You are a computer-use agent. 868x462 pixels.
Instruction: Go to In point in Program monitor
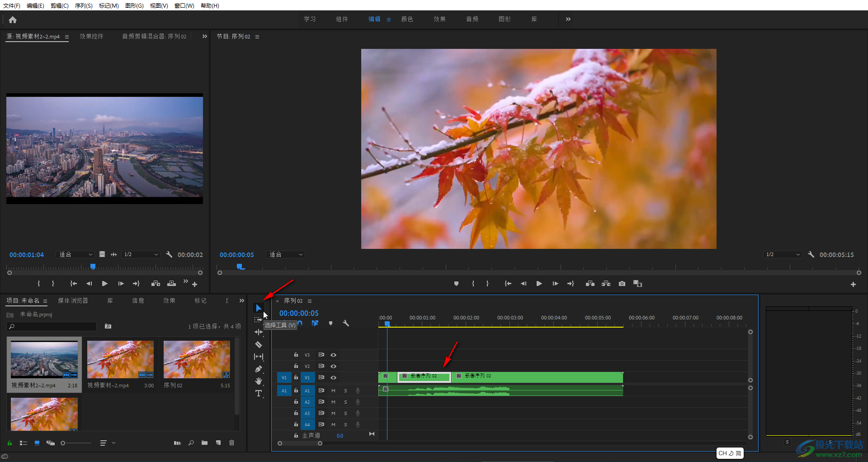coord(508,284)
